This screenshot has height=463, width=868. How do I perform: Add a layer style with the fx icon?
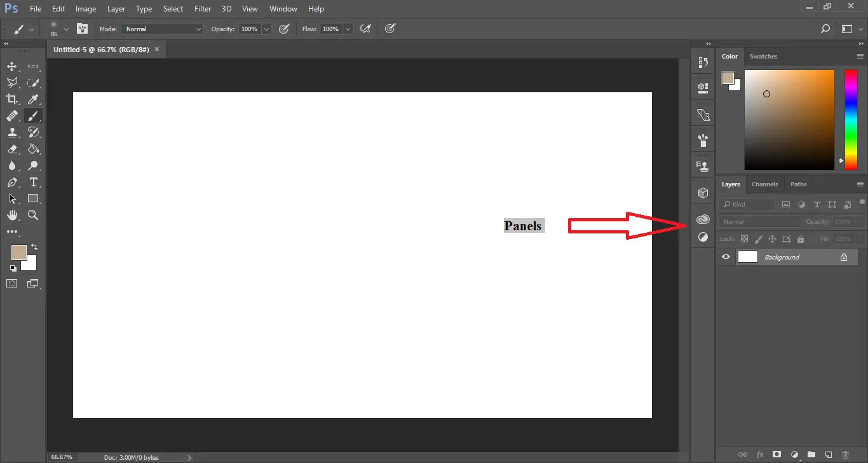[x=760, y=455]
